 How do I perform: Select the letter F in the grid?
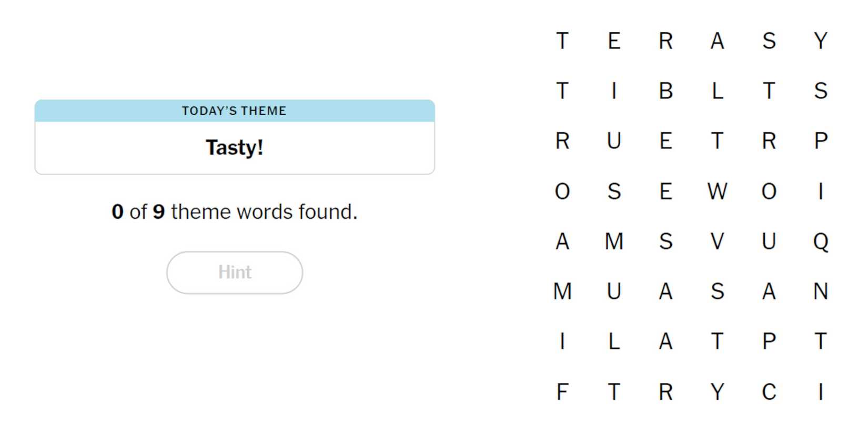[562, 392]
